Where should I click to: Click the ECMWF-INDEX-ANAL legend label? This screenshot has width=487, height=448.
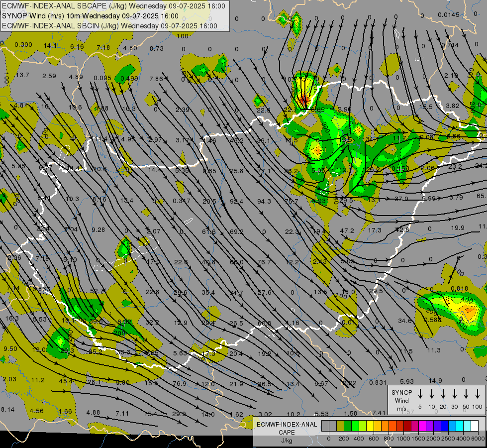pos(287,425)
